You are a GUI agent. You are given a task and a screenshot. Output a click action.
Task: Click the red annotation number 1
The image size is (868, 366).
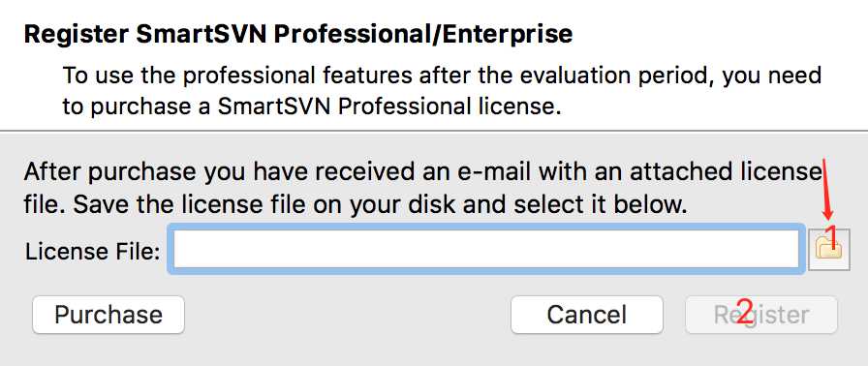pos(830,234)
